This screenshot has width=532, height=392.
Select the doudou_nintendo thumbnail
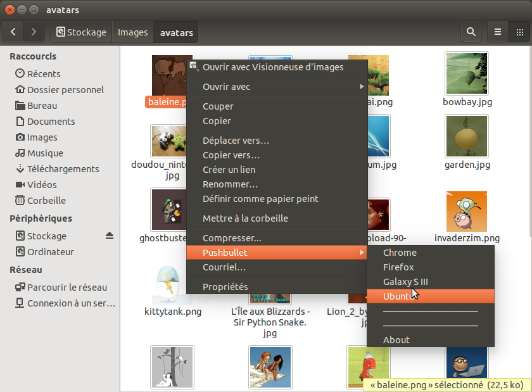pyautogui.click(x=168, y=141)
